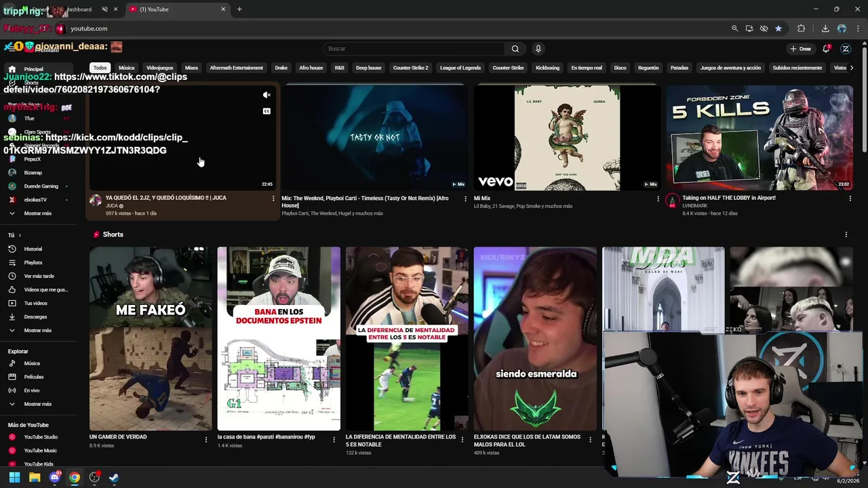Open YouTube Music link
This screenshot has height=488, width=868.
pos(40,451)
